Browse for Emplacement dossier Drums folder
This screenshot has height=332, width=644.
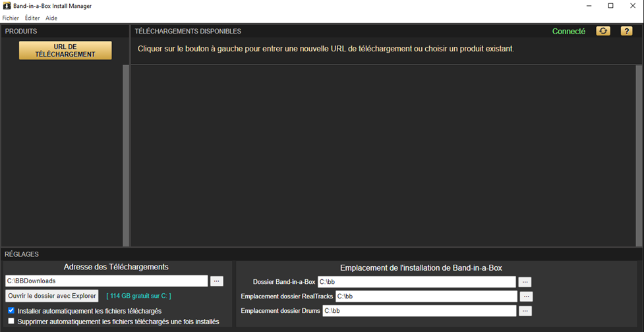(525, 311)
